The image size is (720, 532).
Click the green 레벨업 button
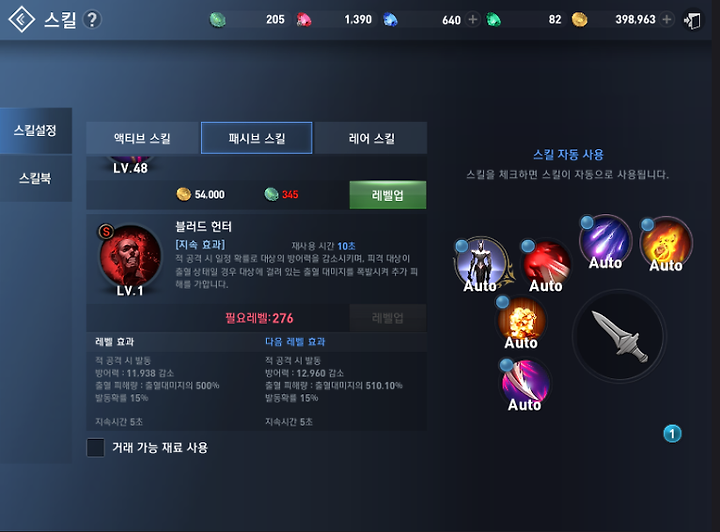pos(388,195)
